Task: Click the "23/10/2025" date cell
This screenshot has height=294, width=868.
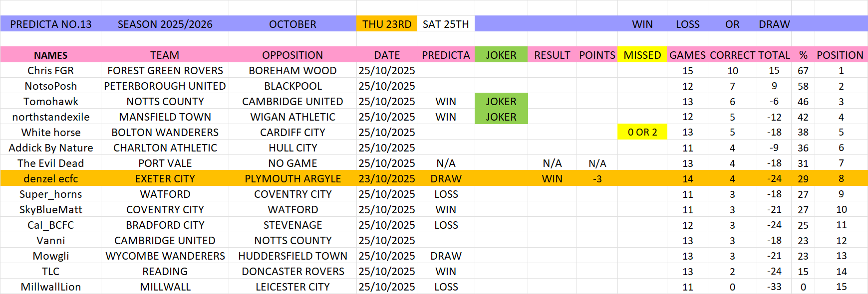Action: pyautogui.click(x=387, y=178)
